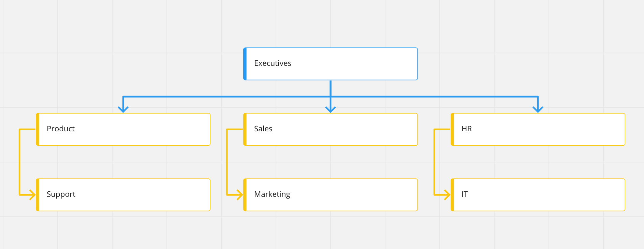Click blue accent bar on Executives box
This screenshot has height=249, width=644.
[245, 64]
